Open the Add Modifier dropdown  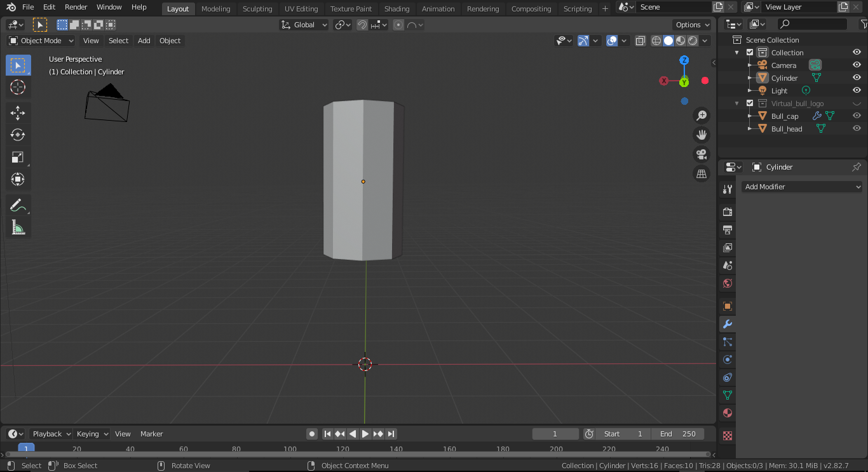tap(802, 187)
